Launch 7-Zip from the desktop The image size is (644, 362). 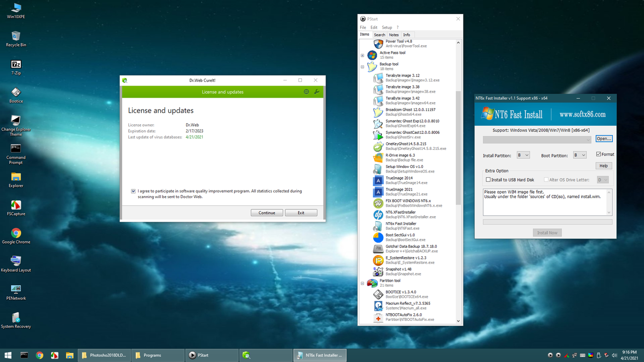point(16,67)
